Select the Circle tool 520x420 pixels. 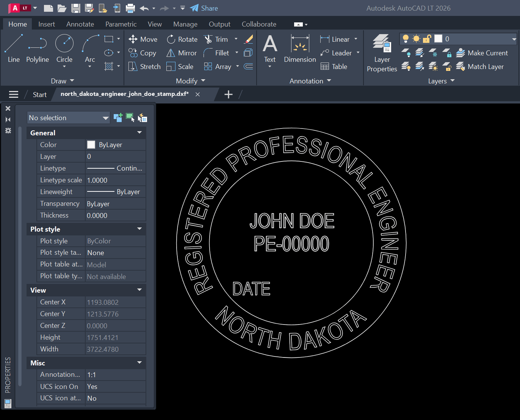click(64, 49)
